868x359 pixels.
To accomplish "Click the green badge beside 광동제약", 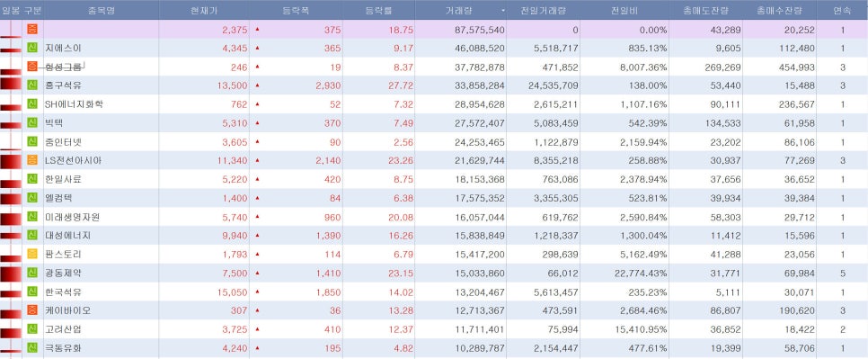I will [x=32, y=273].
